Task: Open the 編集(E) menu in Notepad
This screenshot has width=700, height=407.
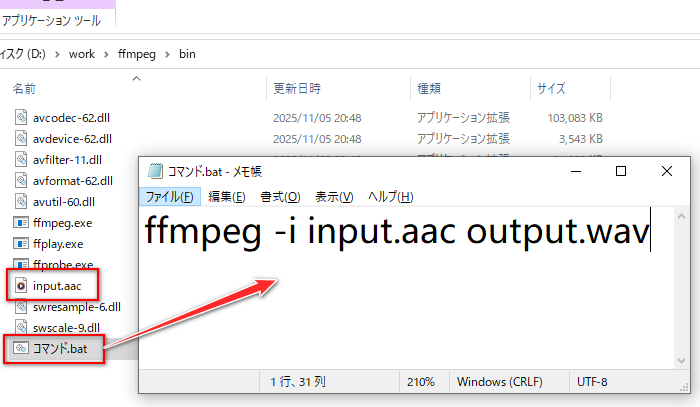Action: (x=227, y=197)
